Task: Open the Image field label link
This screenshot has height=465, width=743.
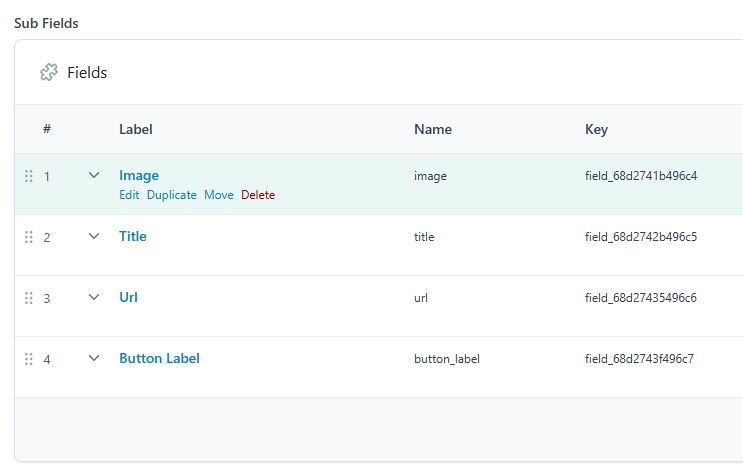Action: (138, 175)
